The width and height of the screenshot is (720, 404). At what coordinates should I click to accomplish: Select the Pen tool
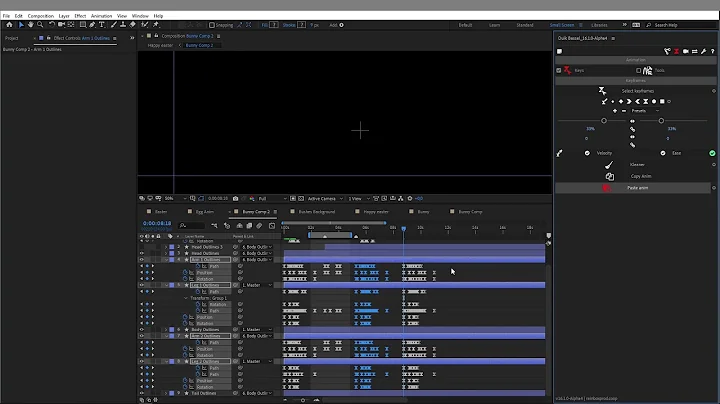click(92, 25)
